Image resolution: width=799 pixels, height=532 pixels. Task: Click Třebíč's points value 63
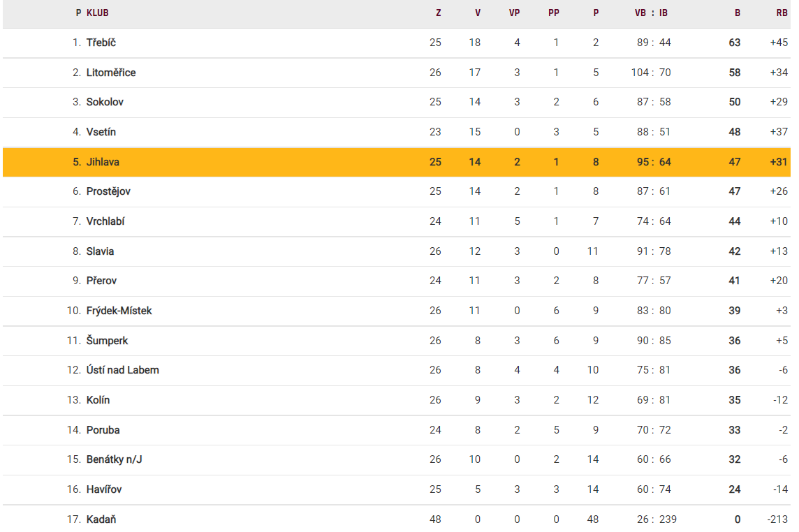tap(734, 43)
